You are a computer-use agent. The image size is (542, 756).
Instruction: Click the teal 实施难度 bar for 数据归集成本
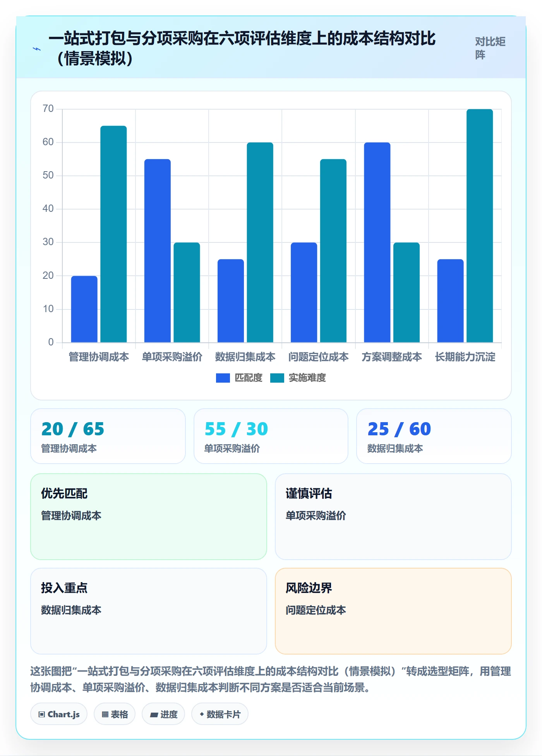click(260, 242)
